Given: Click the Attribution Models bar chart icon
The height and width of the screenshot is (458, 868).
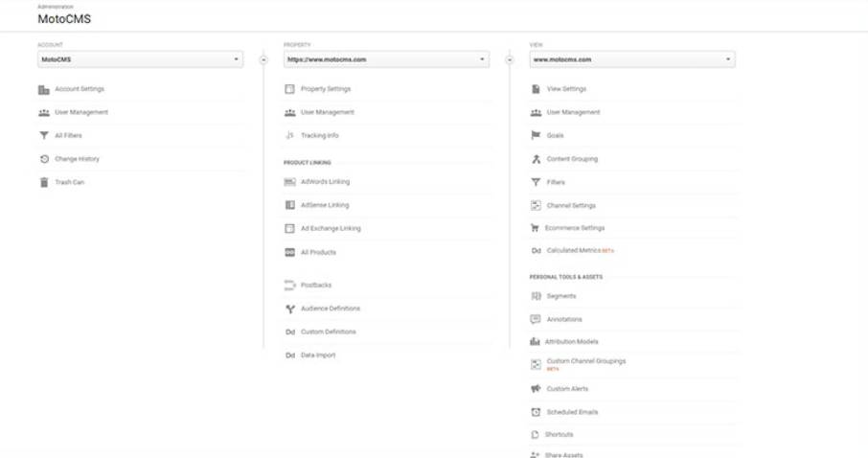Looking at the screenshot, I should click(536, 342).
